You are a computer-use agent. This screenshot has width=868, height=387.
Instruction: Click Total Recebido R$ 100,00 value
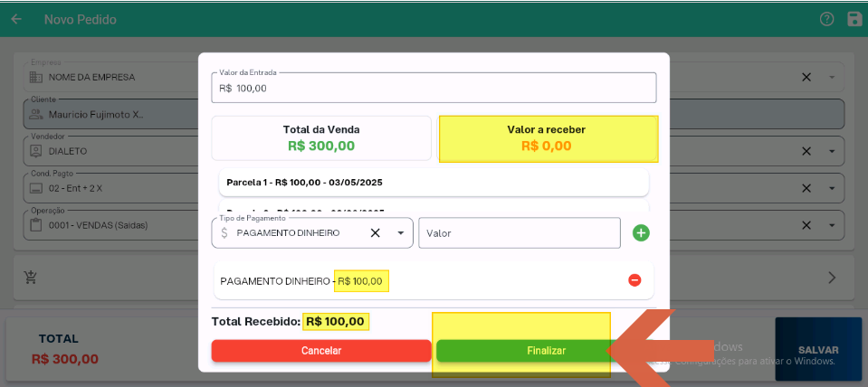coord(336,321)
